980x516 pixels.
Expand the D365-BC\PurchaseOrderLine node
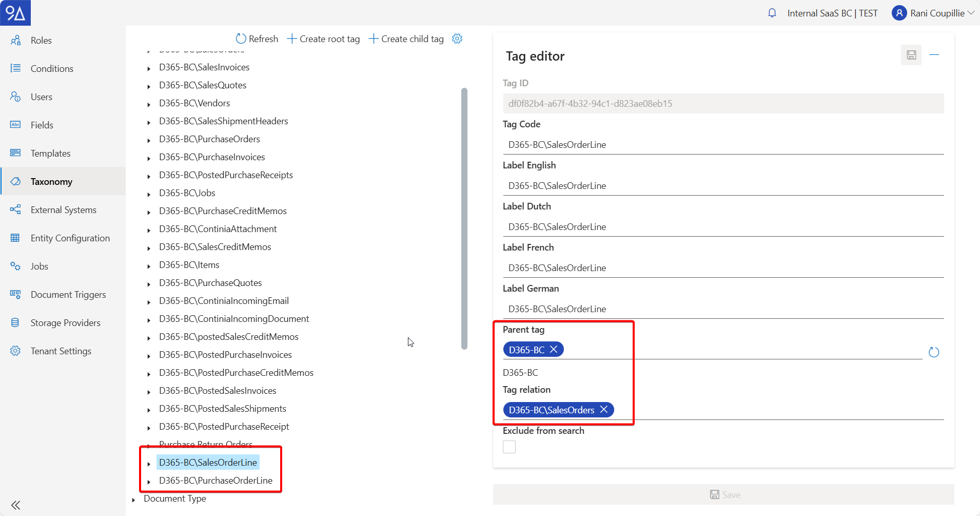pos(149,482)
